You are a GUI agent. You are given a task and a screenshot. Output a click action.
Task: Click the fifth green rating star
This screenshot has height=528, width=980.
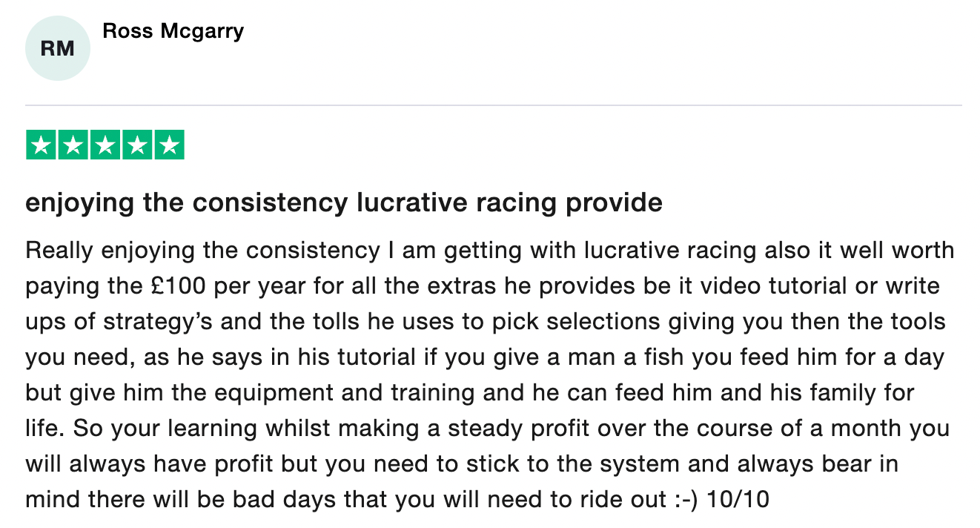(x=169, y=145)
